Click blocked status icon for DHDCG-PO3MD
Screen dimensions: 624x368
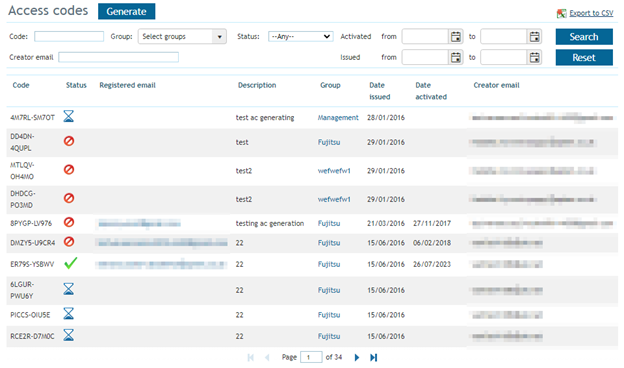(x=69, y=198)
